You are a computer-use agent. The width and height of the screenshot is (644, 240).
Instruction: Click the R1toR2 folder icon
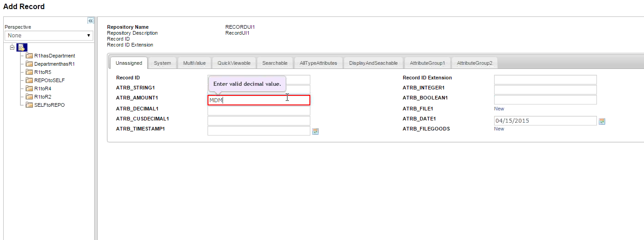point(29,97)
